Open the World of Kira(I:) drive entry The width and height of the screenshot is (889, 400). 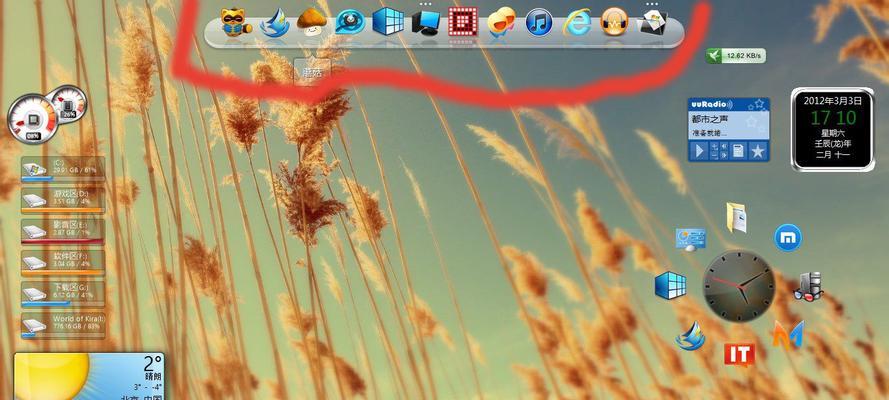(x=63, y=325)
